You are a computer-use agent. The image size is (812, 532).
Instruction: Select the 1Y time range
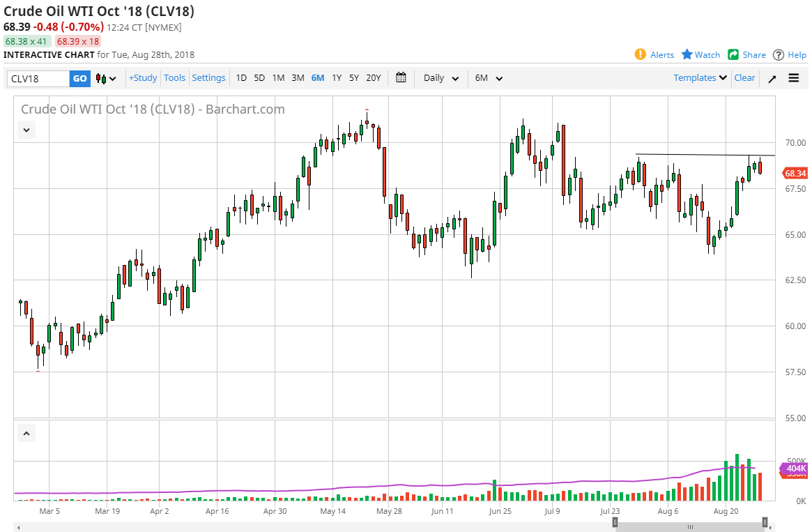[x=337, y=78]
